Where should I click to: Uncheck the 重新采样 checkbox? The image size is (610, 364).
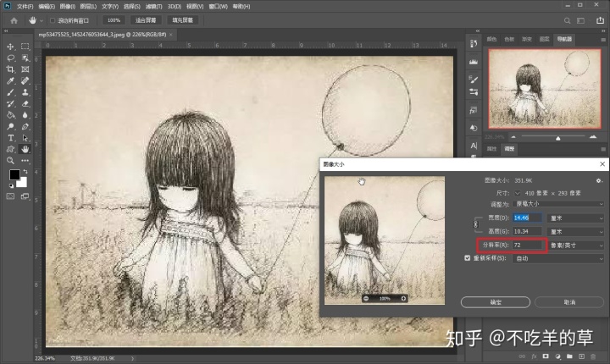(x=467, y=258)
